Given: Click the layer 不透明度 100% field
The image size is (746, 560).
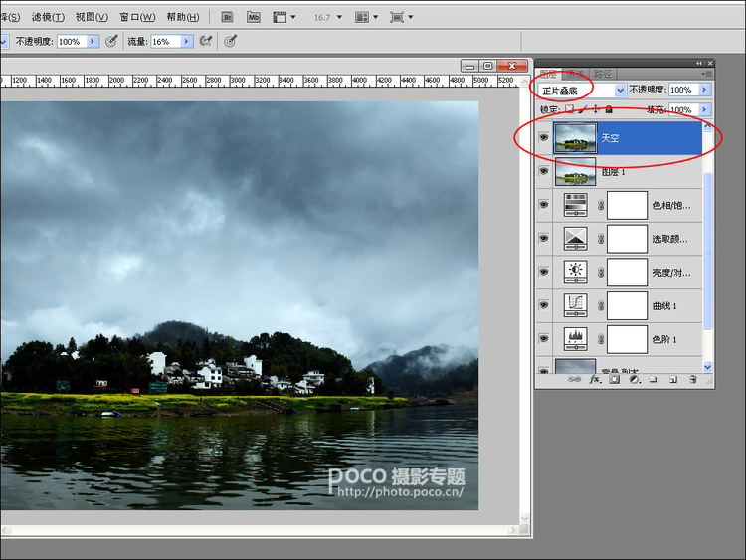Looking at the screenshot, I should 683,90.
